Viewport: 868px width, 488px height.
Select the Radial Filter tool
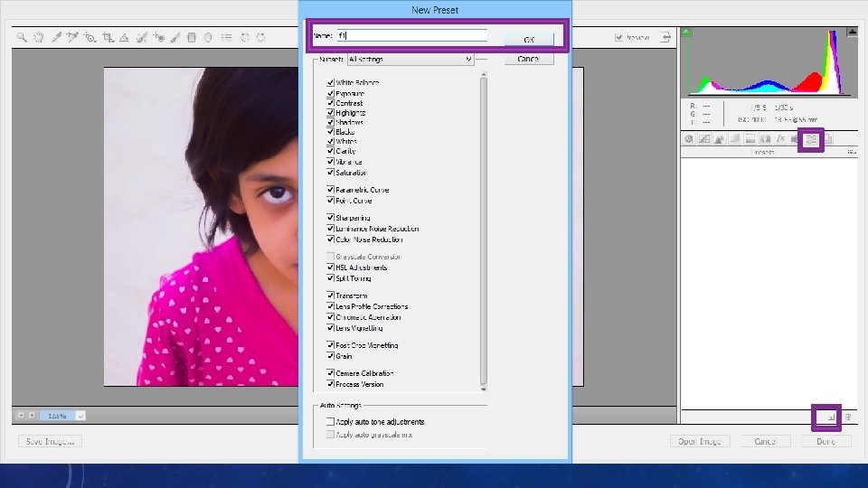click(x=208, y=37)
